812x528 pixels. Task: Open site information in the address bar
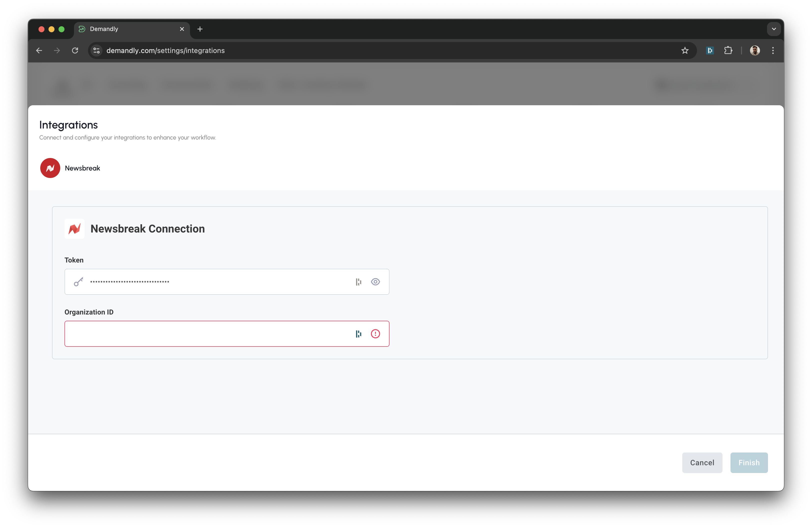pyautogui.click(x=96, y=50)
